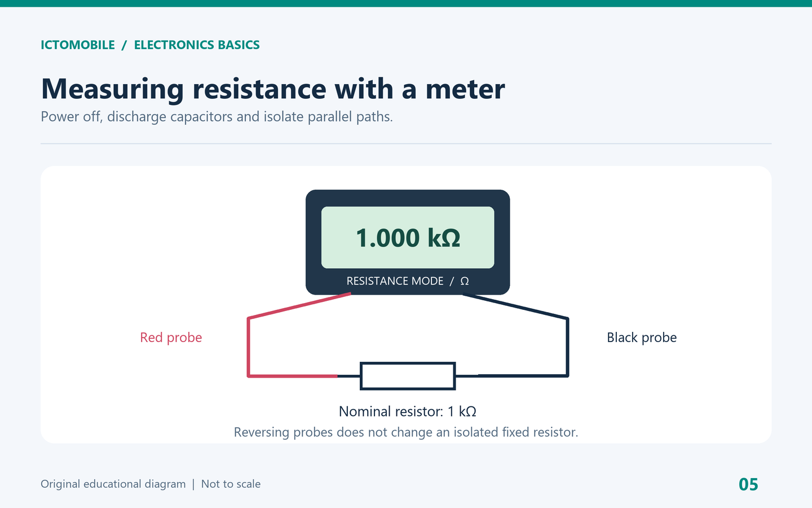Click the Original educational diagram footer text
Image resolution: width=812 pixels, height=508 pixels.
(113, 484)
